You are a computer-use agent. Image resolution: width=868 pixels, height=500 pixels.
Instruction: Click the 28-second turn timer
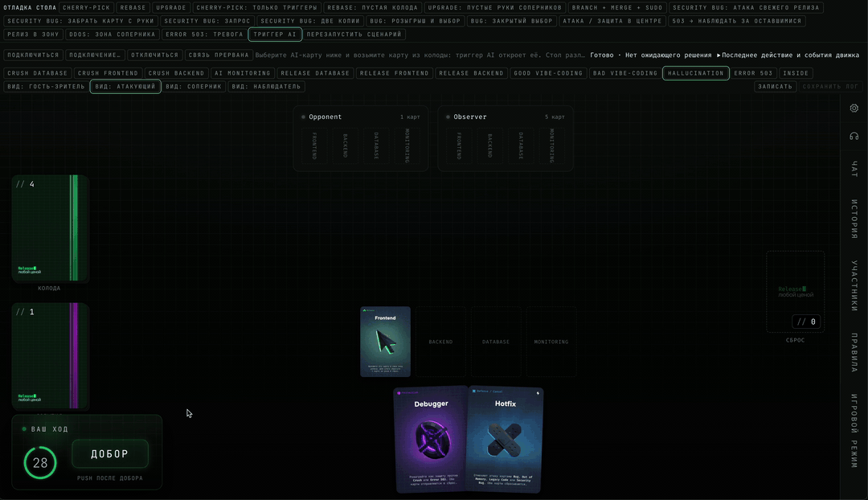tap(40, 463)
